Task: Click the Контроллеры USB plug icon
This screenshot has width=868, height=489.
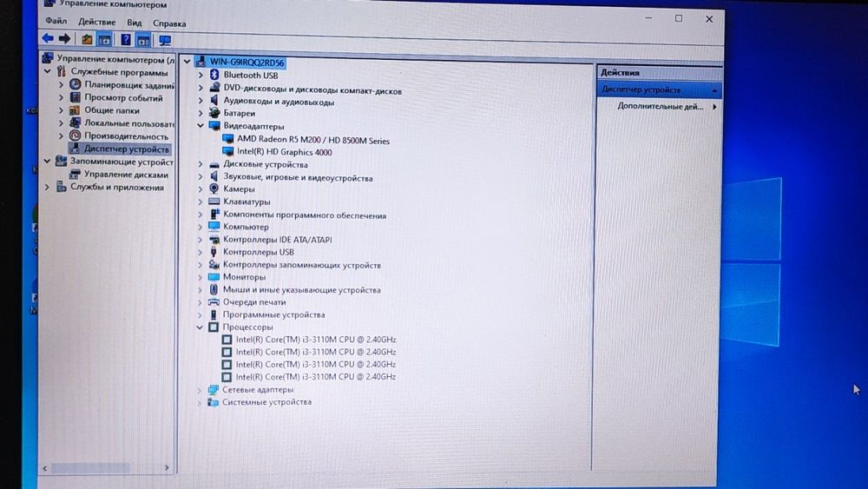Action: (214, 252)
